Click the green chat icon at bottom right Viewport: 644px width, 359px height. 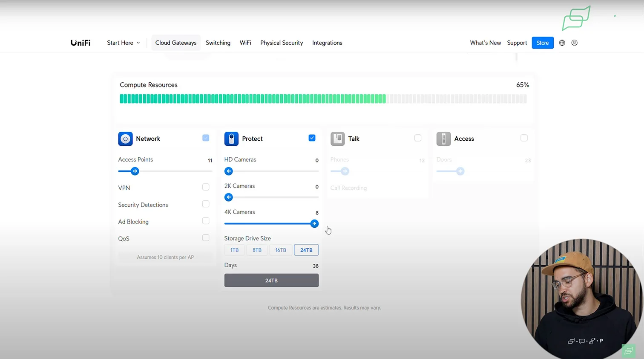[x=628, y=351]
